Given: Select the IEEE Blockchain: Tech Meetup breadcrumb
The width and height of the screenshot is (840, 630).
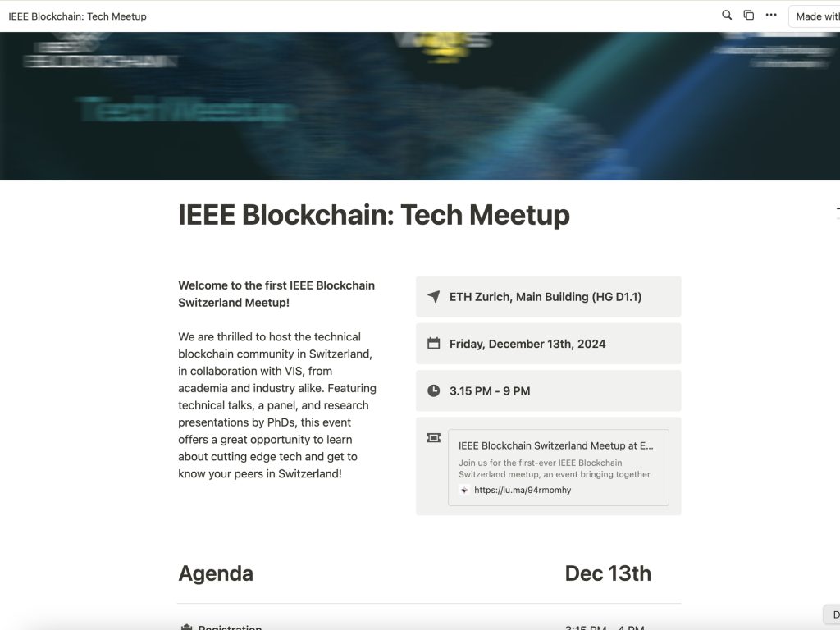Looking at the screenshot, I should coord(77,16).
